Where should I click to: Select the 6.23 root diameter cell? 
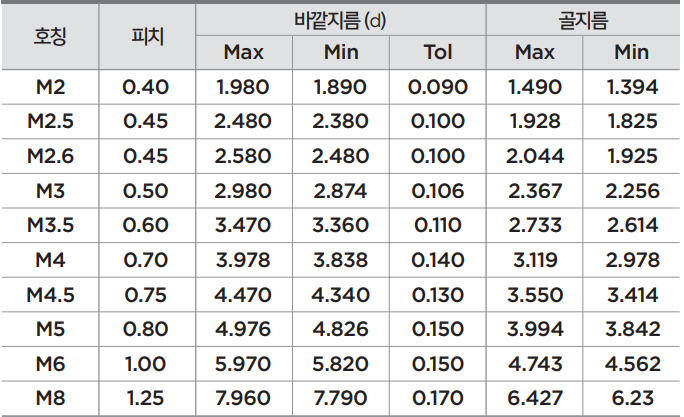[x=633, y=398]
